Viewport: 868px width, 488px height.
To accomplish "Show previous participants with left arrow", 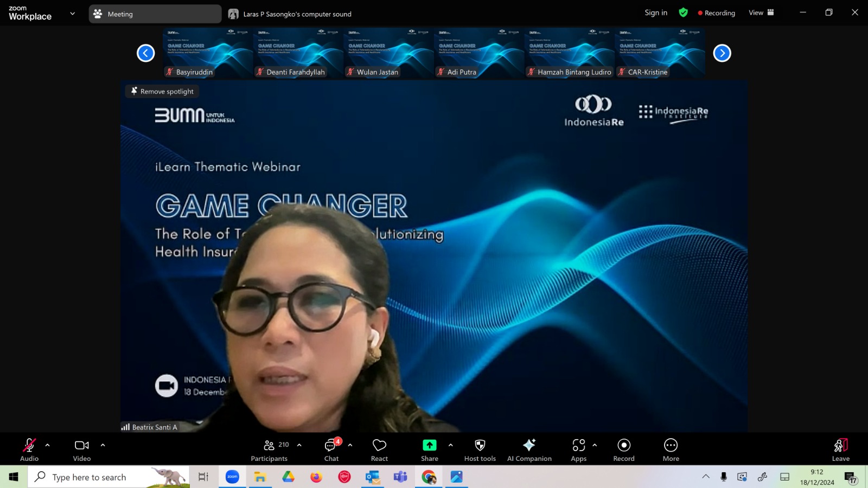I will [146, 53].
